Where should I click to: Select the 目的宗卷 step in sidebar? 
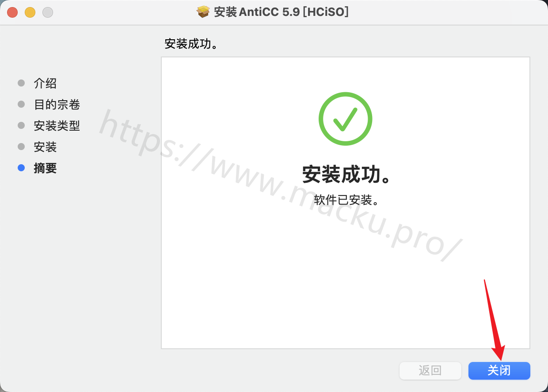57,105
